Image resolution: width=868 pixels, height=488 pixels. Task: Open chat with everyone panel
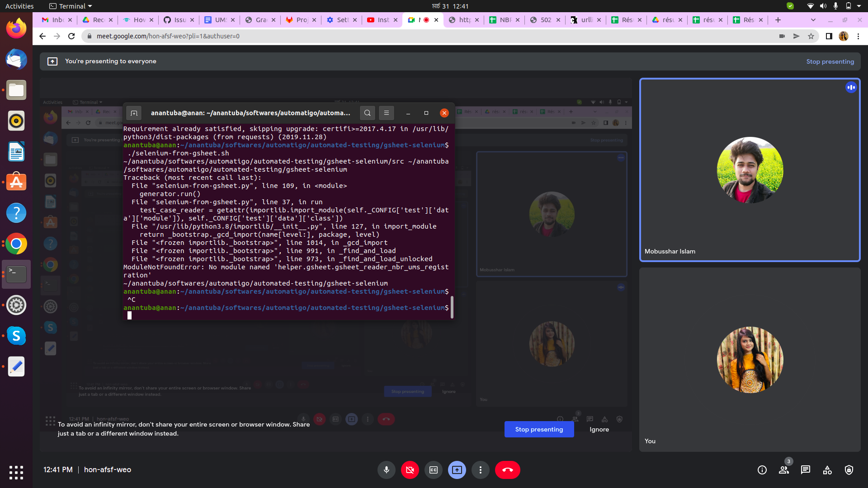(x=806, y=470)
